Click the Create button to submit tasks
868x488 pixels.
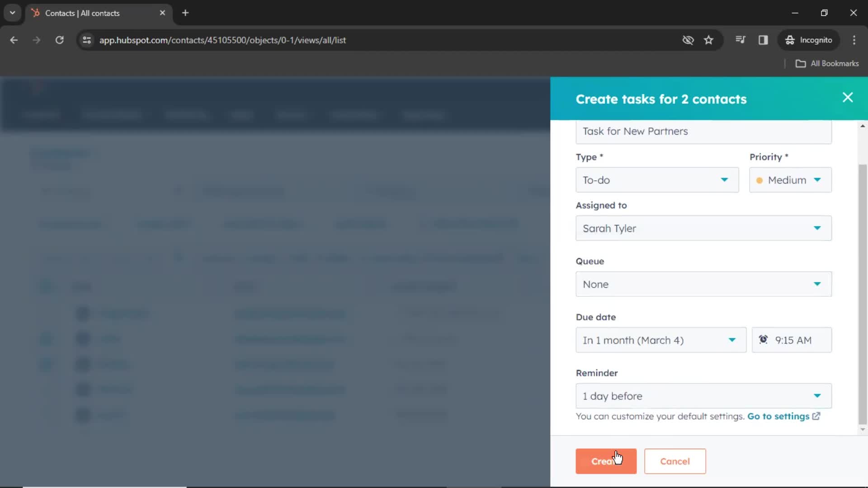point(606,461)
